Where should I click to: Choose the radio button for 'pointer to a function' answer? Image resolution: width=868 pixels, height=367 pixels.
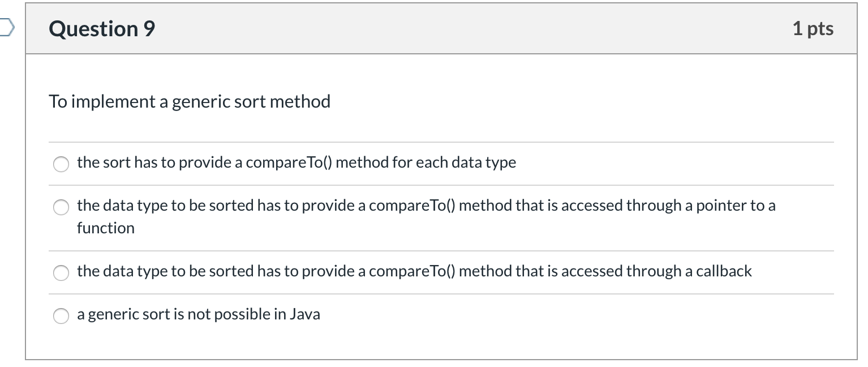[x=61, y=207]
